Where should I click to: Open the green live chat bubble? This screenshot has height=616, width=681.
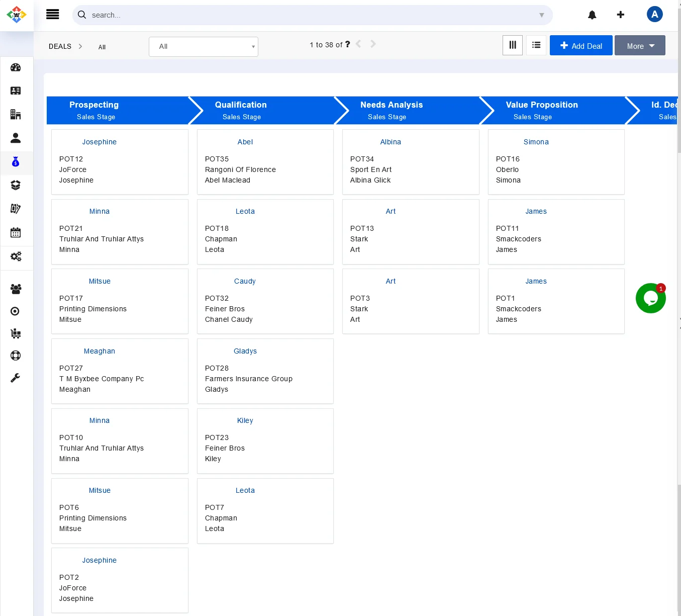point(650,298)
